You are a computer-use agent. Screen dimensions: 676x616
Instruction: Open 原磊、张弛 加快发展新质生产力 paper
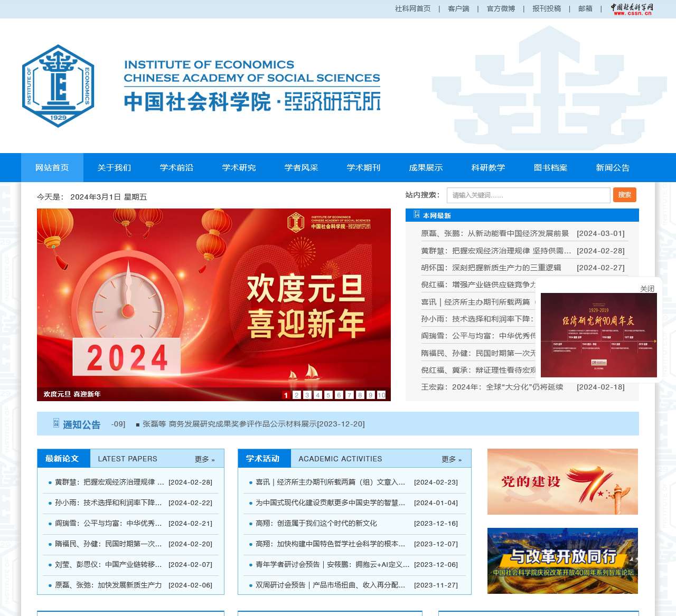pyautogui.click(x=108, y=585)
